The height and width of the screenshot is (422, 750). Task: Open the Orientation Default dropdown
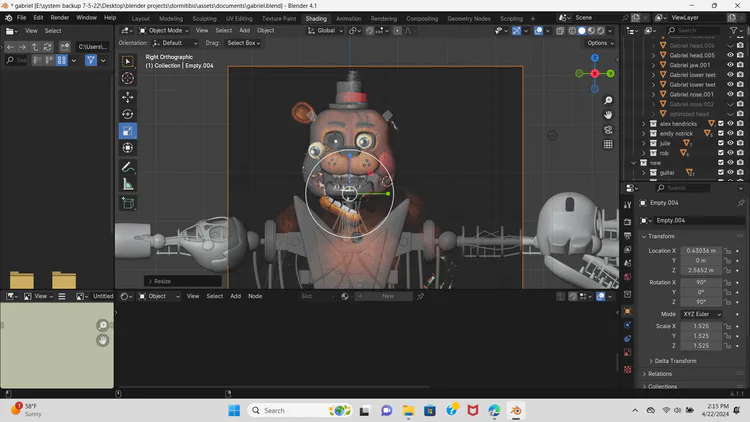click(x=175, y=43)
